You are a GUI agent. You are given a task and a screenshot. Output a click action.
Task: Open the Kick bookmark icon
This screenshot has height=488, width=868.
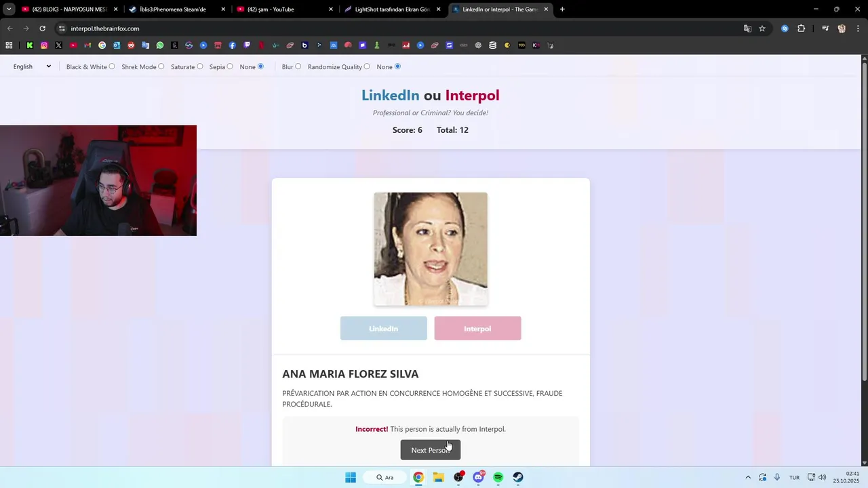pos(30,45)
